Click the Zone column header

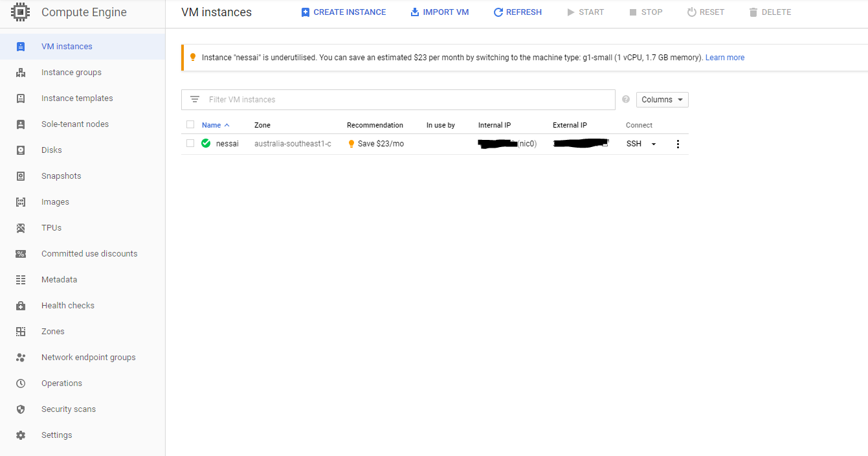coord(262,125)
